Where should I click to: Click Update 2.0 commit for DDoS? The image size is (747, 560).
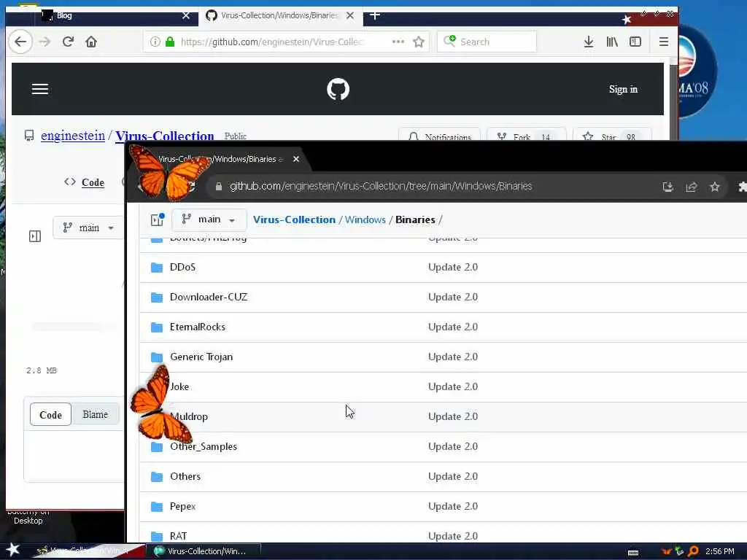tap(453, 267)
